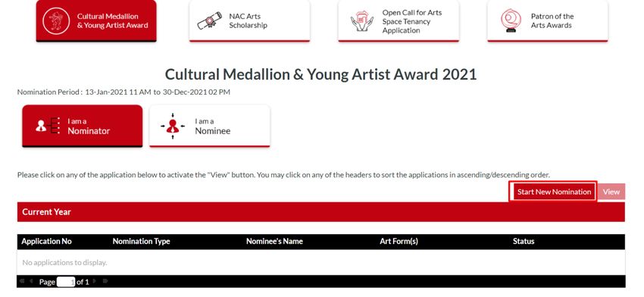Start New Nomination
The image size is (644, 297).
coord(554,192)
